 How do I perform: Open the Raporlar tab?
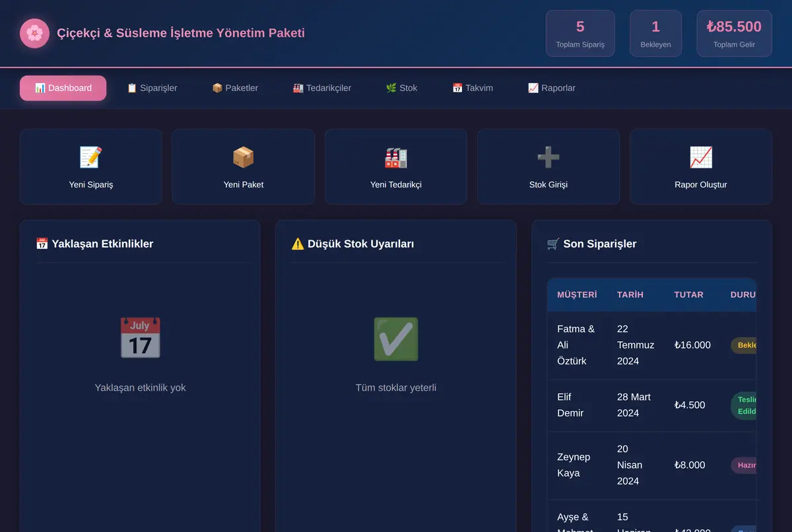tap(552, 88)
